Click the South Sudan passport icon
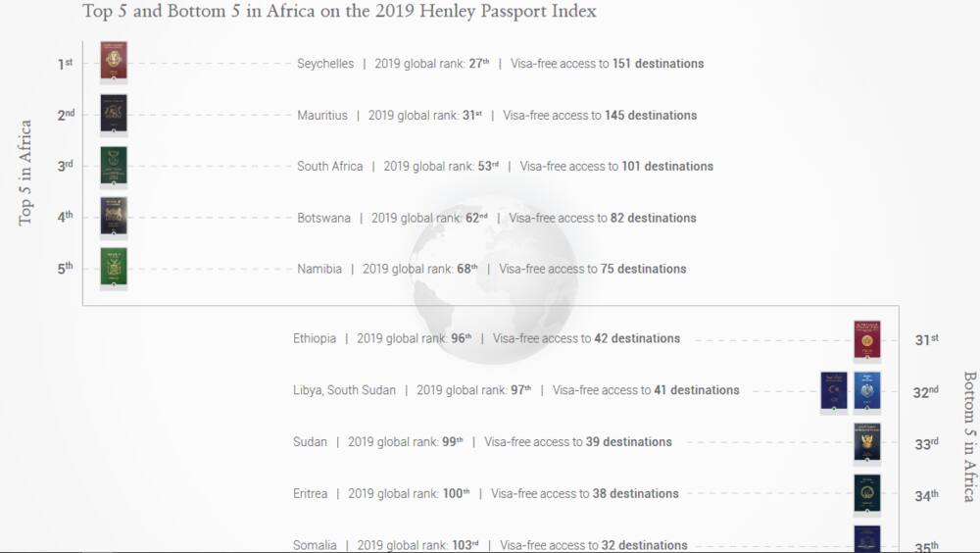The width and height of the screenshot is (980, 553). click(867, 391)
